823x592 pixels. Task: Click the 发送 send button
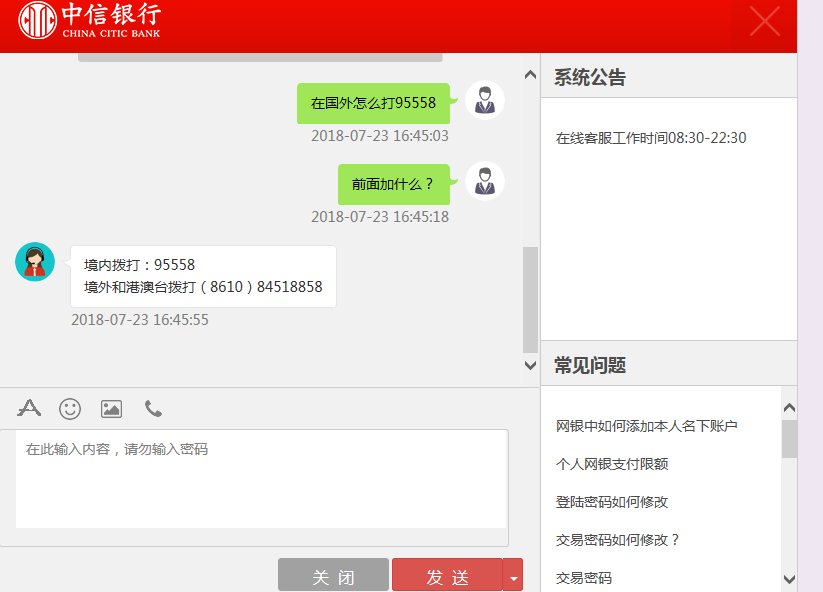coord(448,575)
